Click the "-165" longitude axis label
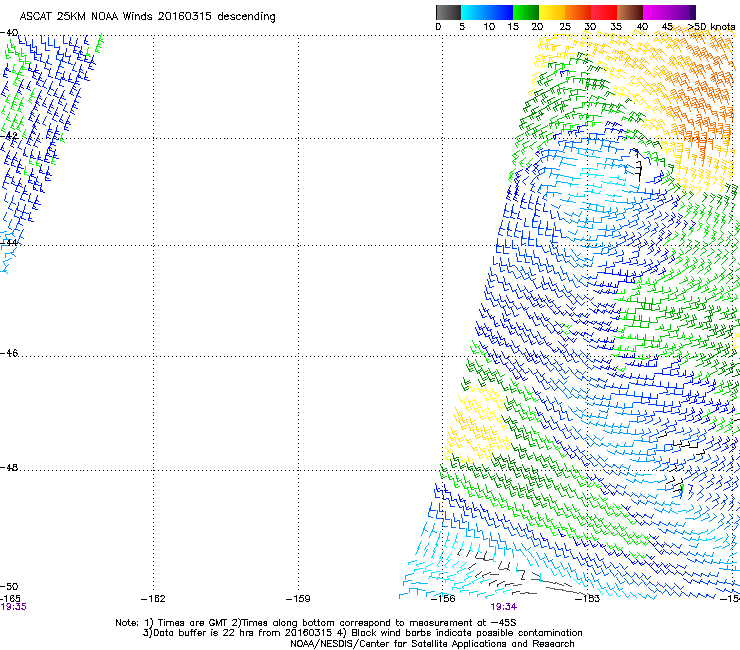 [x=10, y=599]
